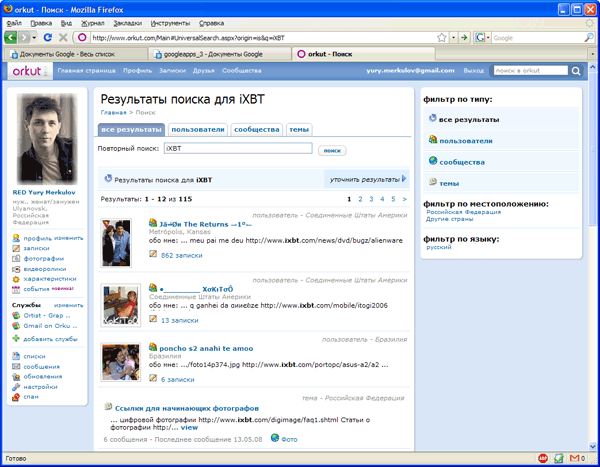Filter by Российская Федерация location
The height and width of the screenshot is (467, 600).
click(x=463, y=212)
